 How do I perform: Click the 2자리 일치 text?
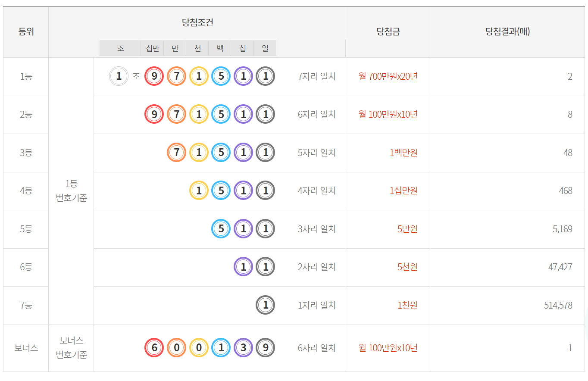tap(317, 267)
